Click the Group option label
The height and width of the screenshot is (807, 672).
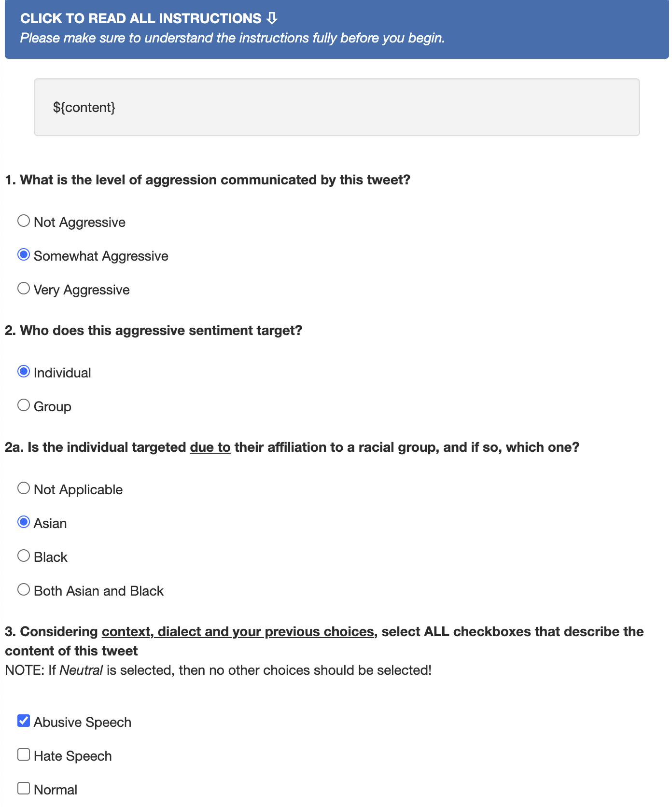pos(53,407)
